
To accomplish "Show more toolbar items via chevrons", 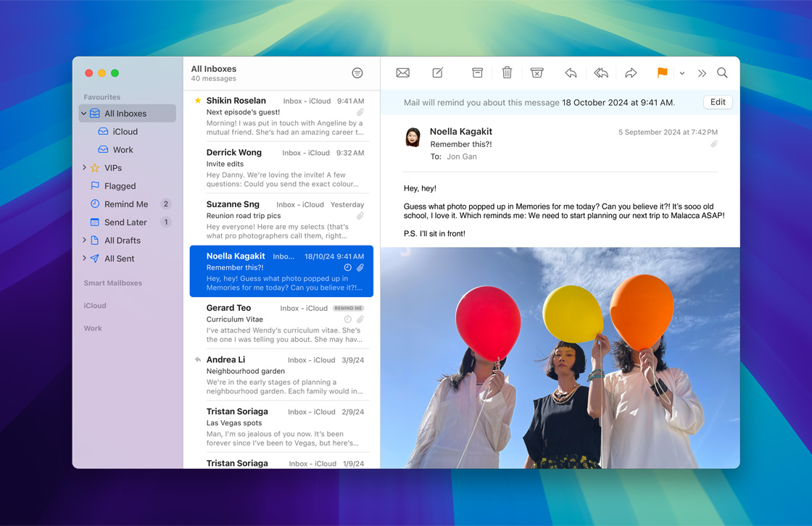I will tap(702, 73).
